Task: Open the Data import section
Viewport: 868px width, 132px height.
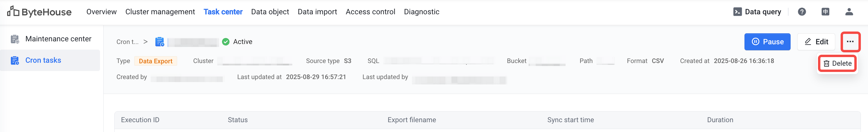Action: (x=317, y=12)
